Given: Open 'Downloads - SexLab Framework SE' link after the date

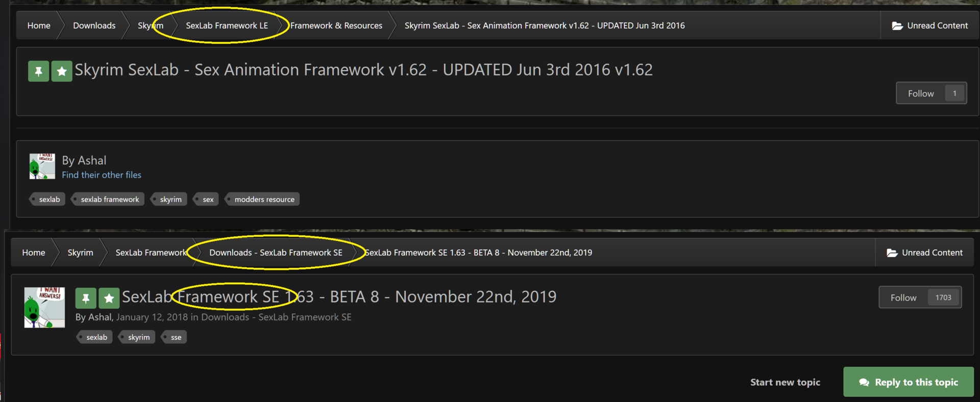Looking at the screenshot, I should [x=276, y=317].
